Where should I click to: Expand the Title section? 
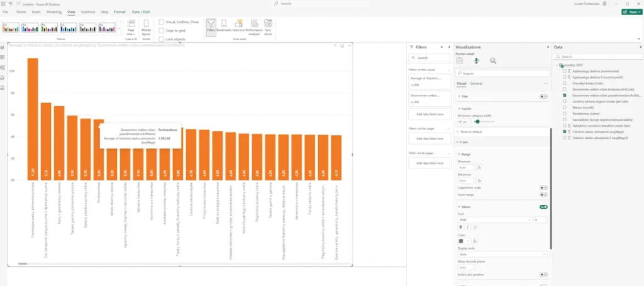(x=459, y=96)
